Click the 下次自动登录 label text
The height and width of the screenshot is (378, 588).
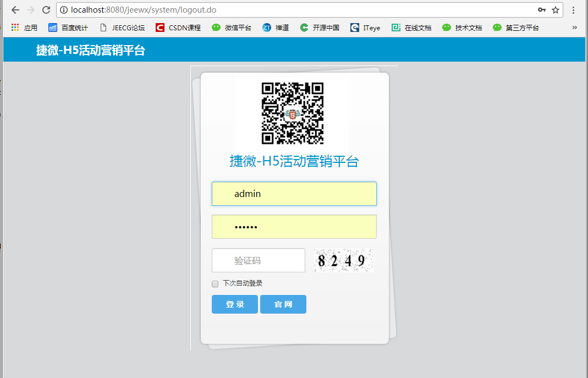point(243,283)
